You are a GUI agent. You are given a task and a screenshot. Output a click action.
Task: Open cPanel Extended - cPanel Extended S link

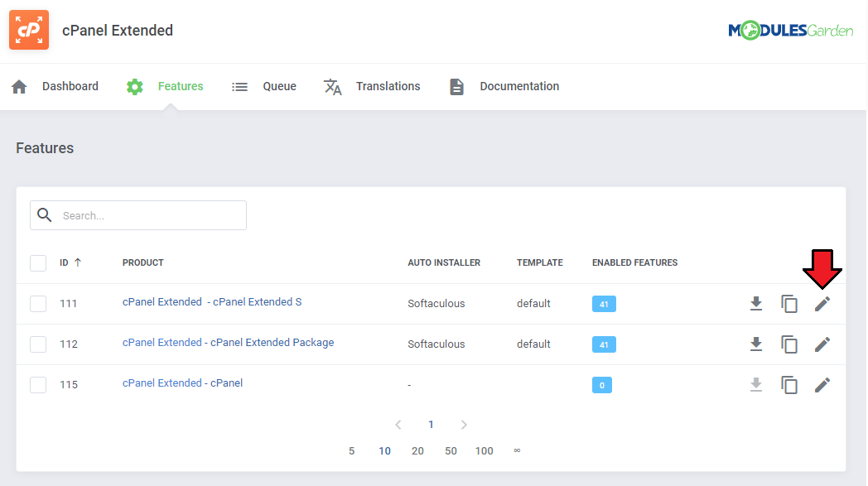(212, 301)
